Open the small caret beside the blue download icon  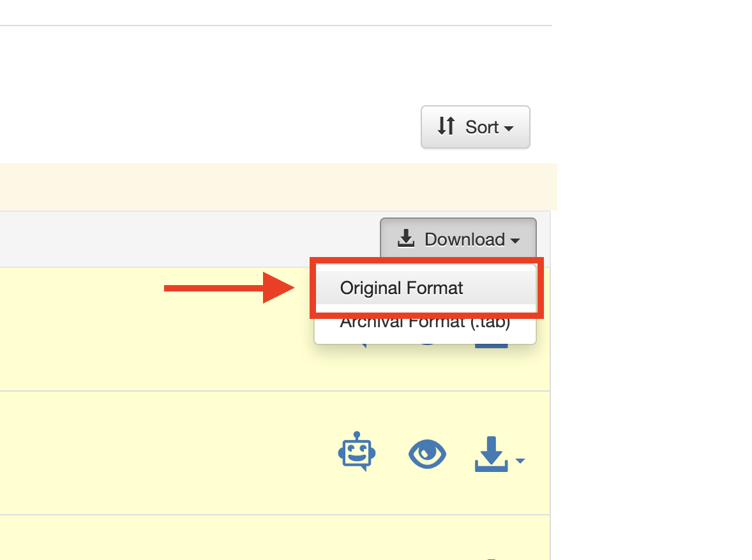[520, 461]
